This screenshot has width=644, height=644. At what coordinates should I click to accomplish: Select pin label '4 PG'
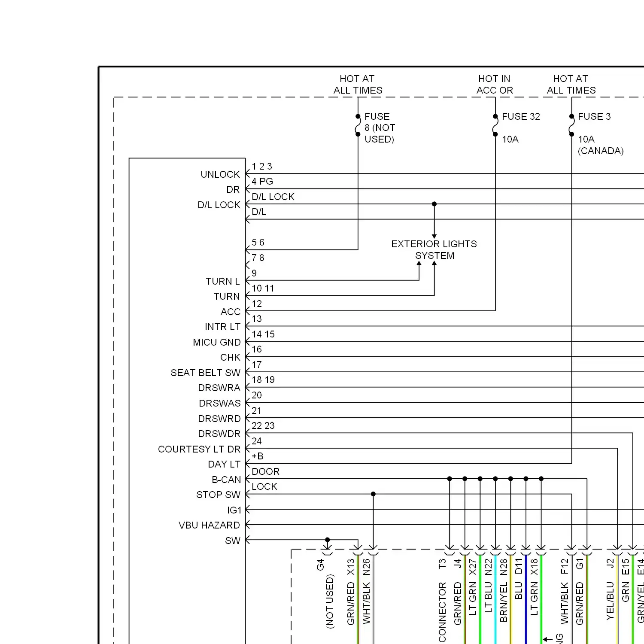tap(262, 181)
